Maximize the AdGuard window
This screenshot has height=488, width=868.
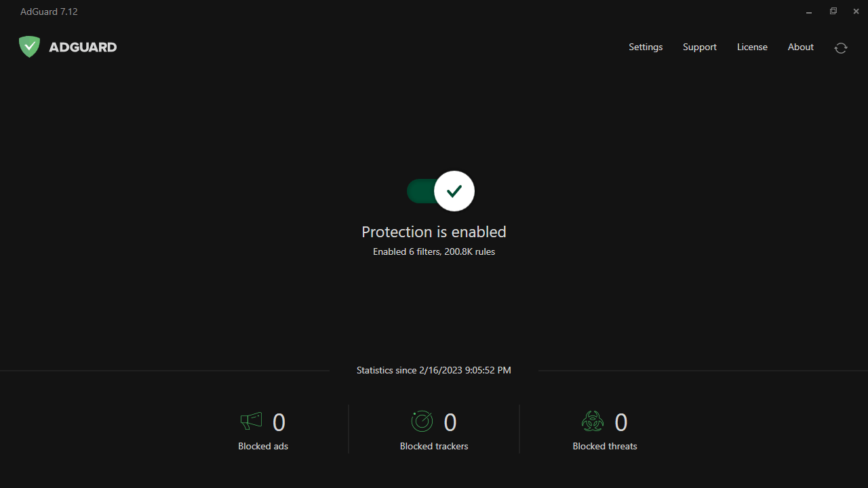pos(833,12)
